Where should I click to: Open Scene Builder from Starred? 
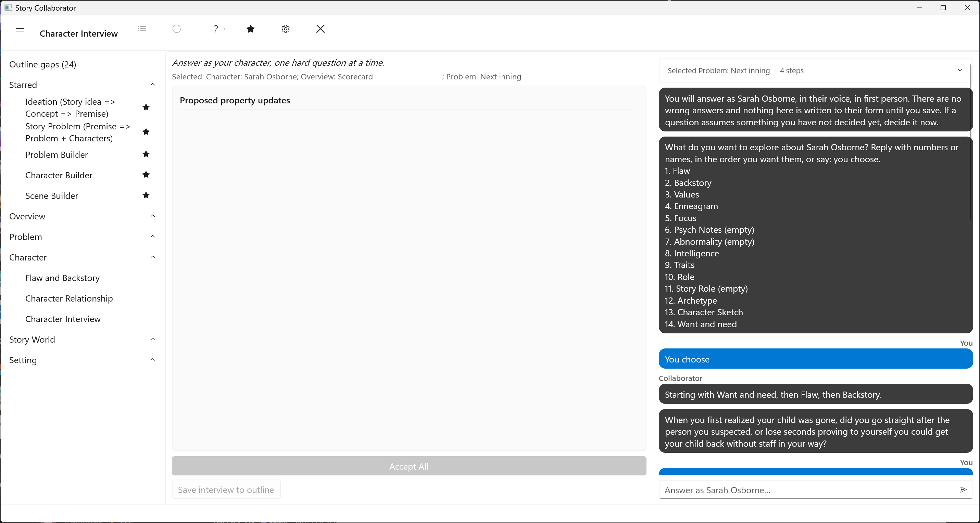51,196
